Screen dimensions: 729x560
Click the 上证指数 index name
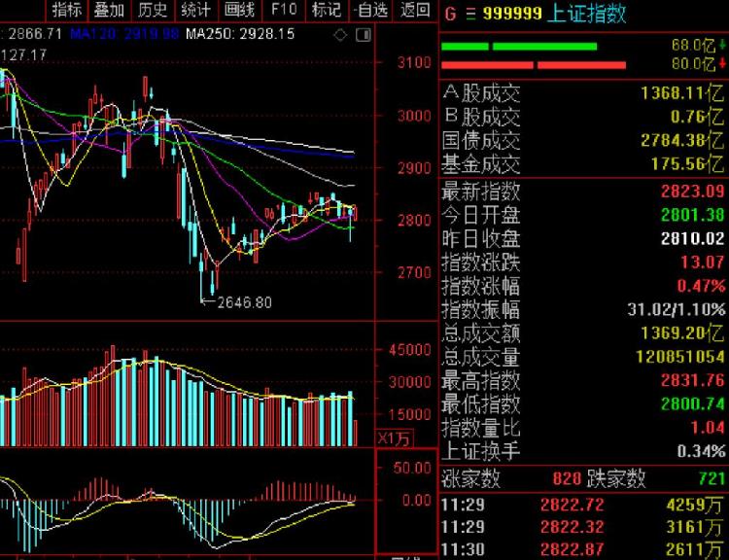(x=587, y=15)
